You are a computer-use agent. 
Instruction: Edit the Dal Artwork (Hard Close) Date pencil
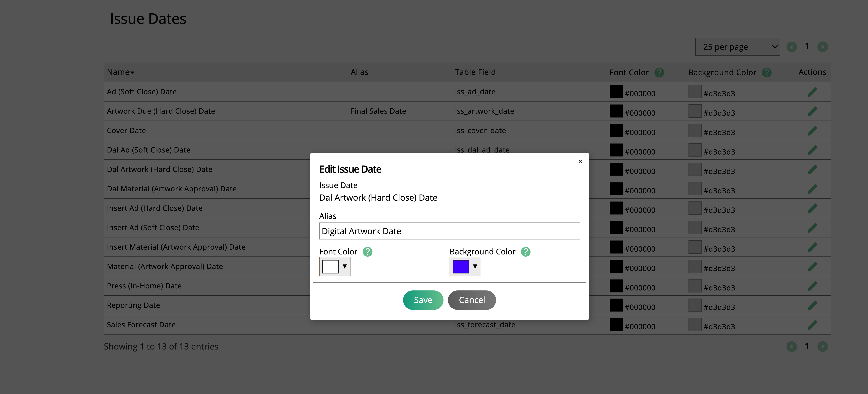pos(812,169)
